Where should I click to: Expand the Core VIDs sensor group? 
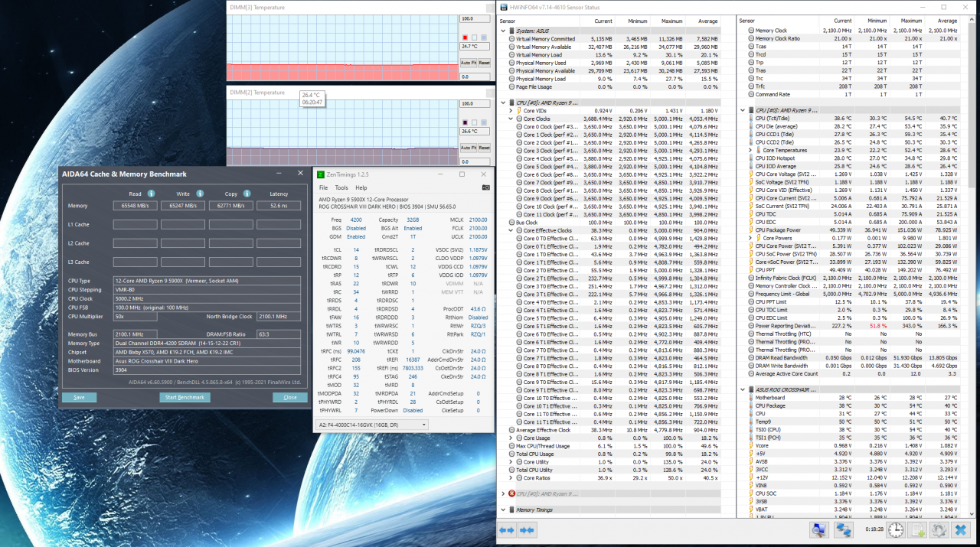[511, 111]
